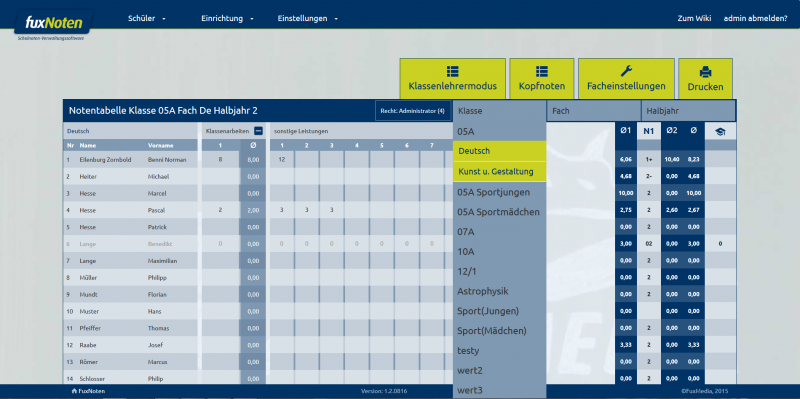800x399 pixels.
Task: Open the Zum Wiki link
Action: click(x=694, y=19)
